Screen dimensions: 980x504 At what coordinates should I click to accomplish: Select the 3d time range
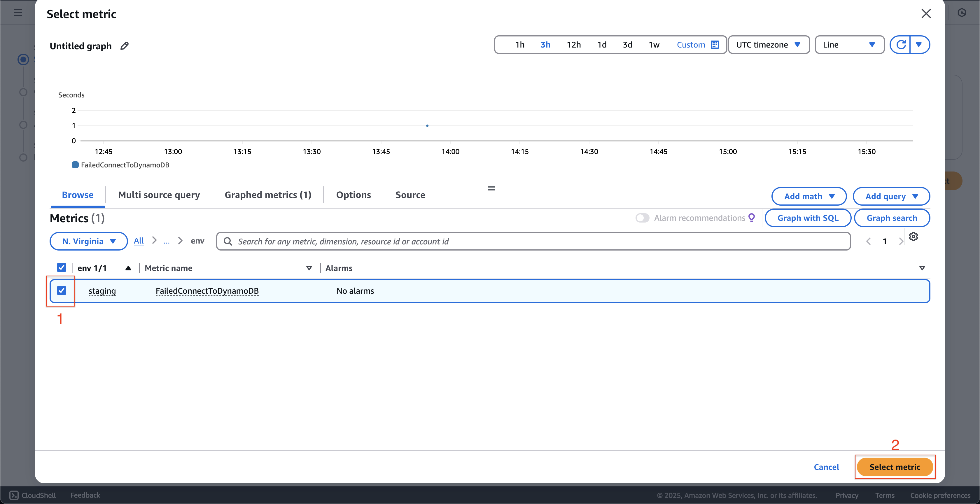tap(627, 45)
